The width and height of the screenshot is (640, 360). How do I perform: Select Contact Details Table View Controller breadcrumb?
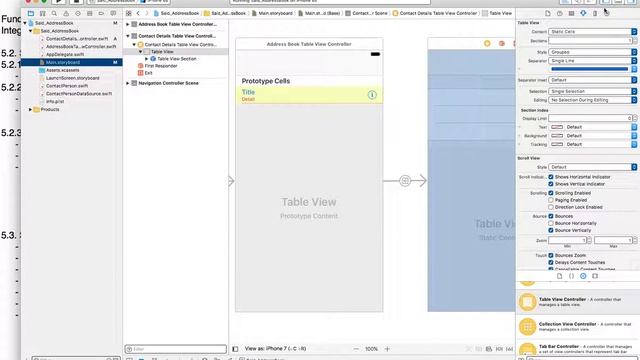435,13
